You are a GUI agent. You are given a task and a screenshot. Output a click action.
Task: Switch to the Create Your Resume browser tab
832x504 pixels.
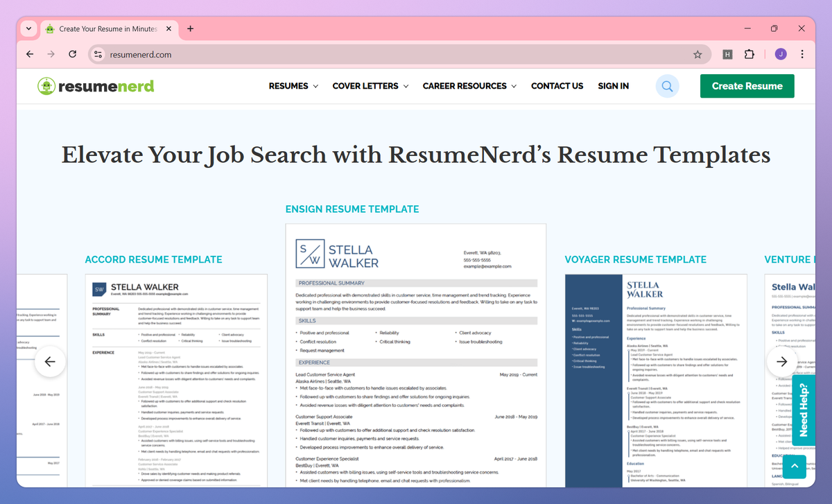pyautogui.click(x=107, y=28)
